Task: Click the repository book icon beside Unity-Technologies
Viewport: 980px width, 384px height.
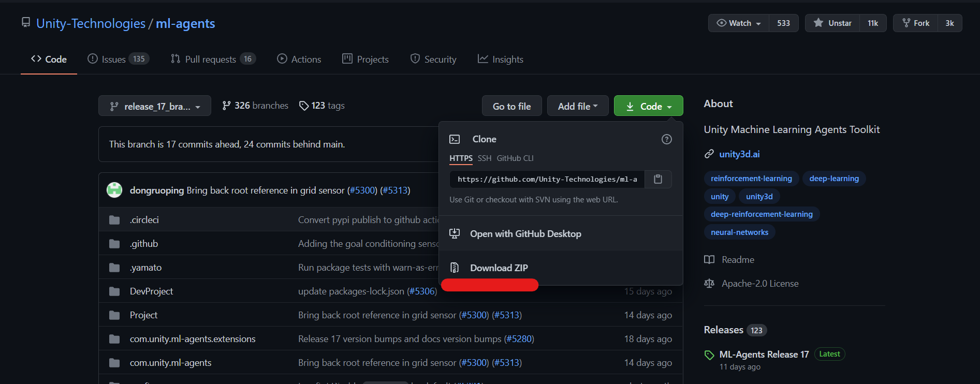Action: point(25,22)
